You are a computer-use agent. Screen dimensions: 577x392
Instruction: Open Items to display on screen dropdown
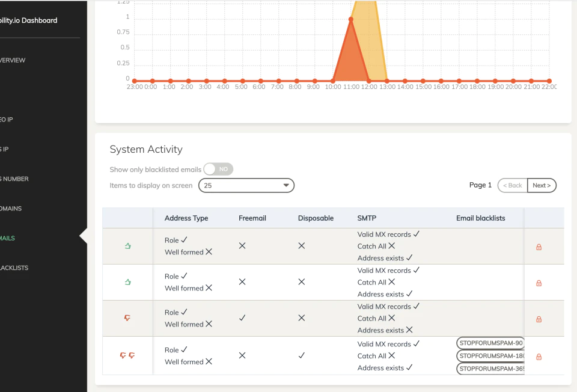[246, 186]
